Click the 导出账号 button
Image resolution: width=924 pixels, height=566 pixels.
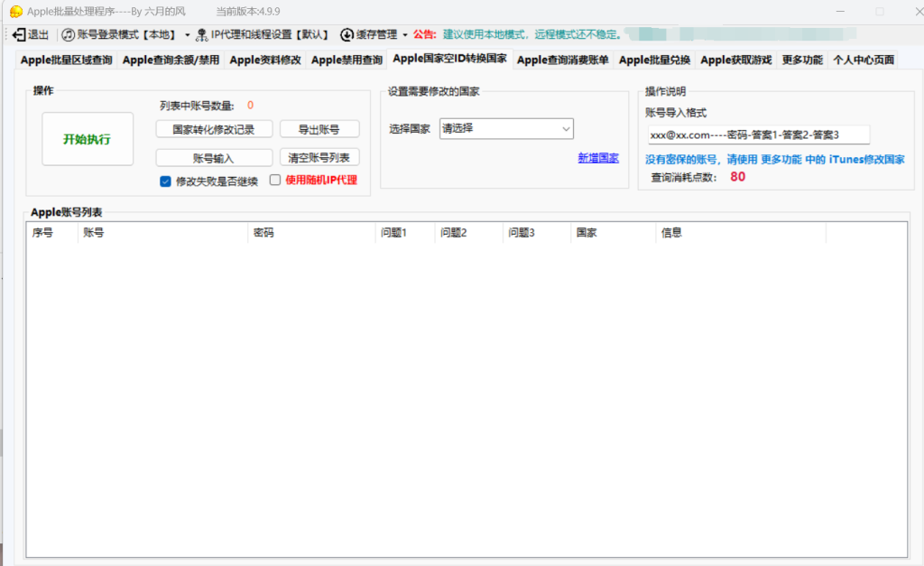319,129
